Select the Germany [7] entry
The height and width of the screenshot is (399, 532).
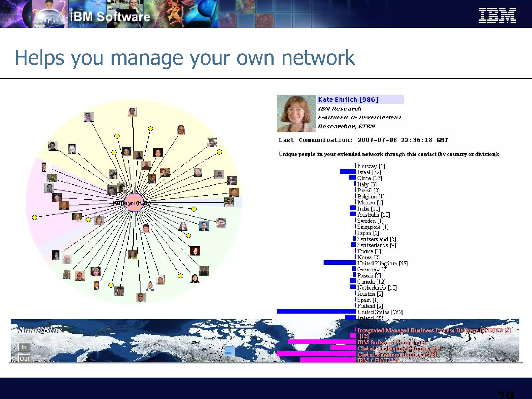(x=372, y=270)
